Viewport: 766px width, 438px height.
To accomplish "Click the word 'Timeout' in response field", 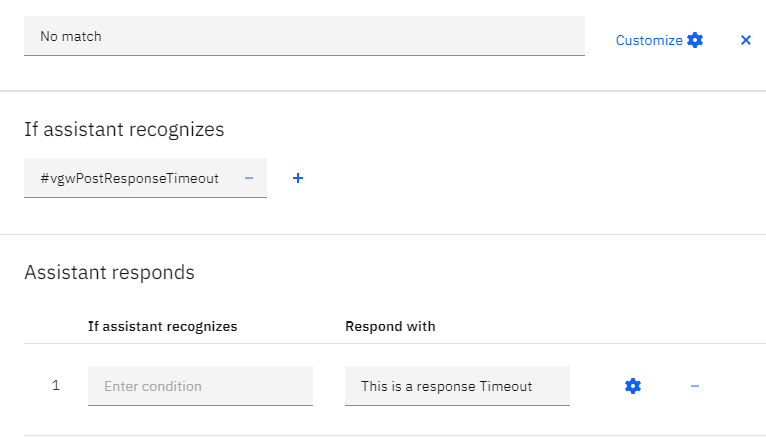I will (505, 386).
